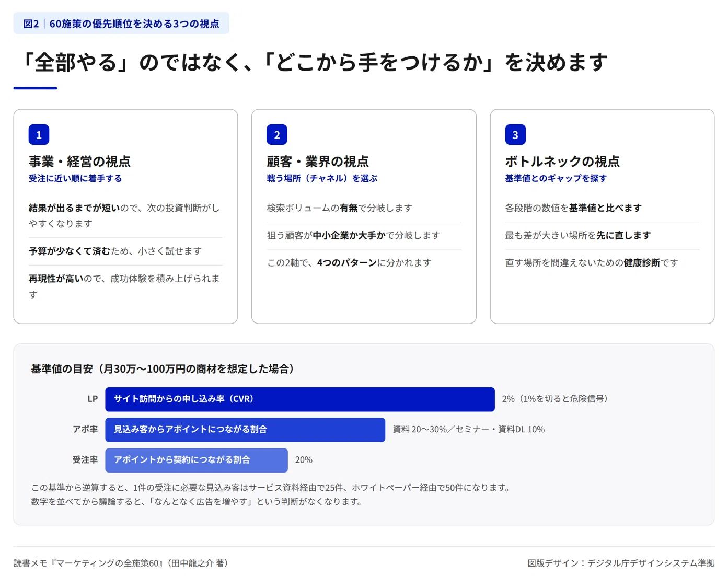
Task: Click the アポイントから契約につながる割合 bar
Action: click(x=197, y=460)
